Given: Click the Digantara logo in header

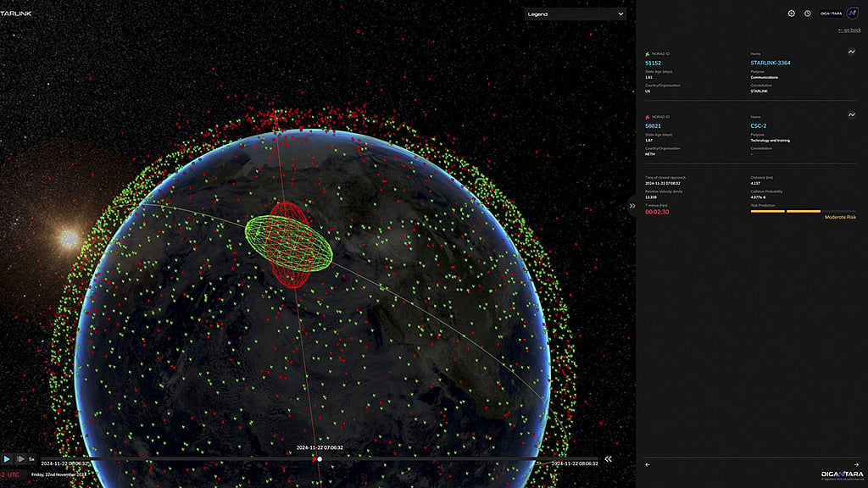Looking at the screenshot, I should point(831,14).
